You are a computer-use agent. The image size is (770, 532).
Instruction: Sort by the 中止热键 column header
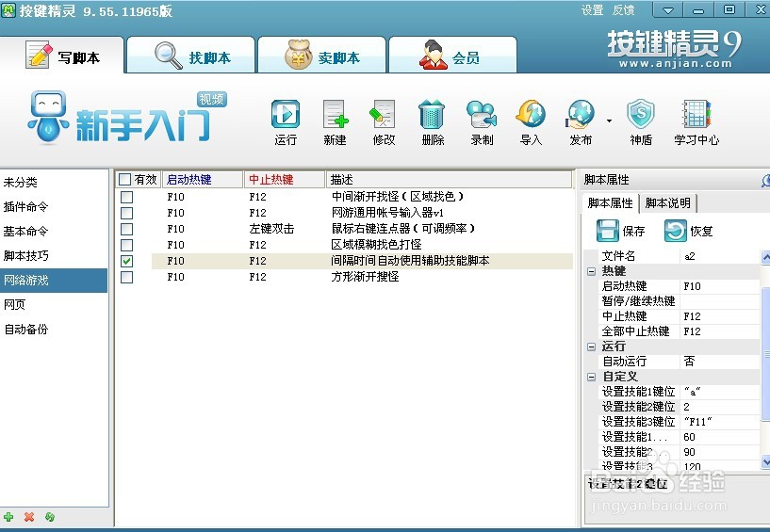pos(285,180)
